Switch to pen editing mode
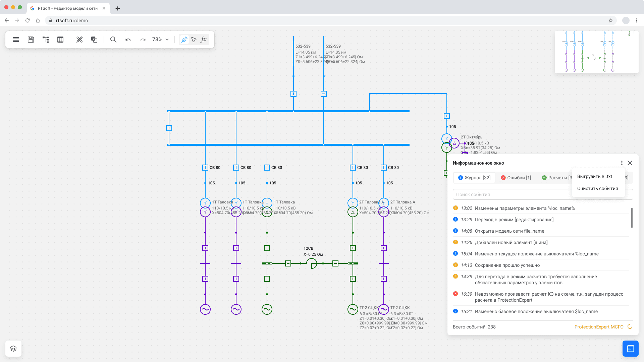Viewport: 644px width, 362px height. pos(184,40)
